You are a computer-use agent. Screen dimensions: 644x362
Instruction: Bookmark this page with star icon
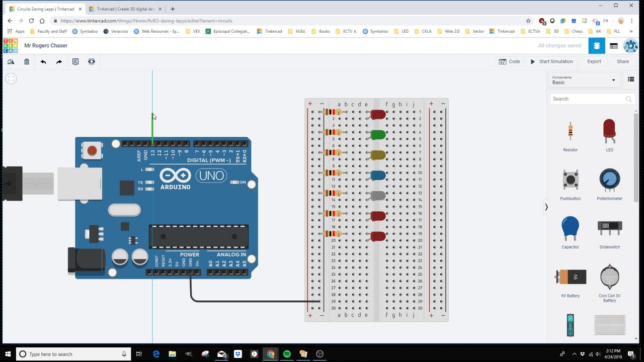528,21
